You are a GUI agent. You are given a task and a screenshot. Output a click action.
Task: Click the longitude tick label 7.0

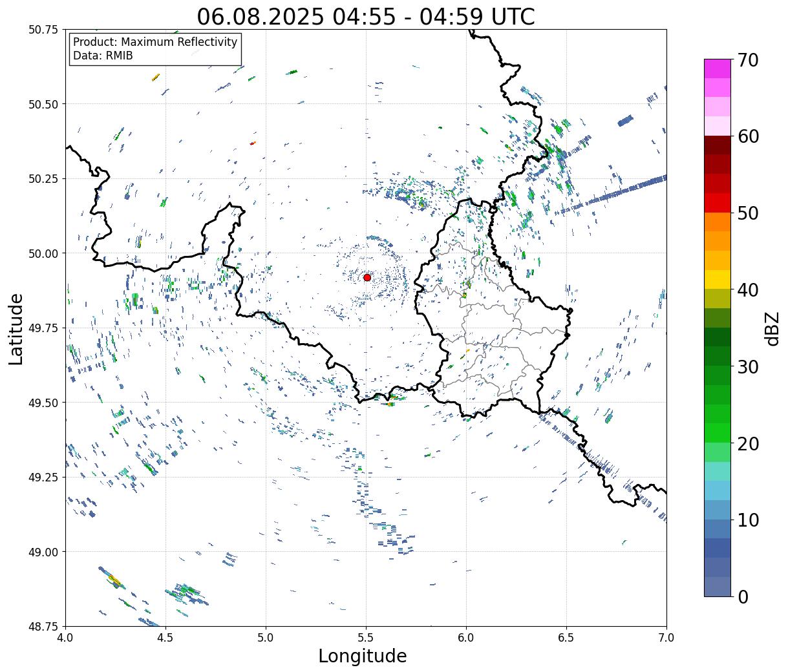666,638
